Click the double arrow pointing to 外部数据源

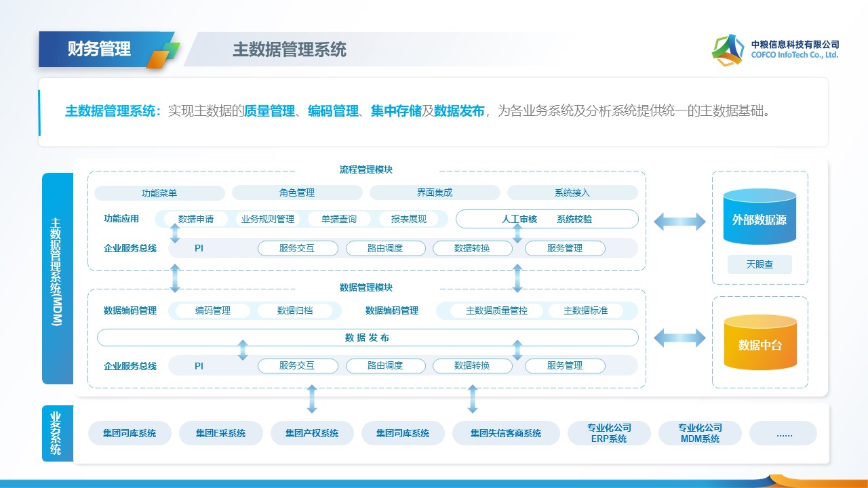(x=679, y=221)
